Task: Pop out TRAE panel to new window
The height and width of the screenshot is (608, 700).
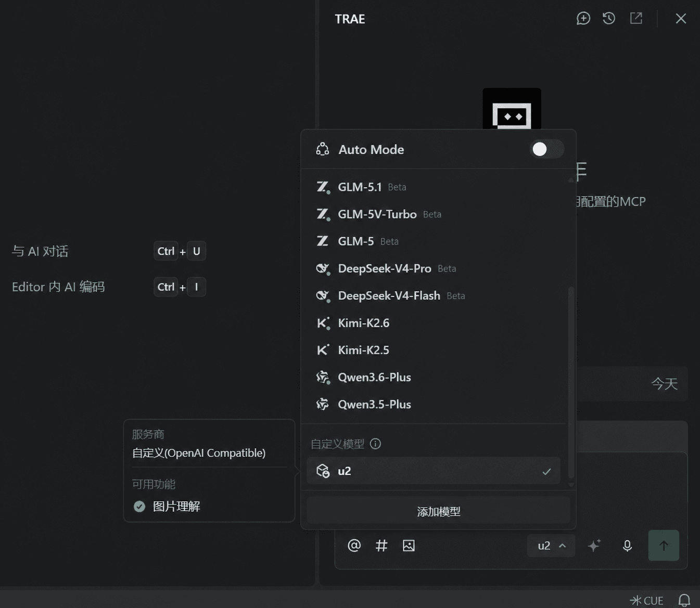Action: tap(636, 19)
